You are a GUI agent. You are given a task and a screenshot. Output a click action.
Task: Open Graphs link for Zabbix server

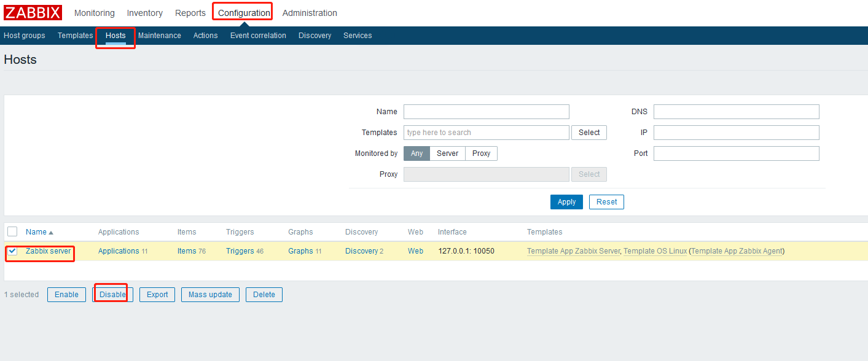tap(300, 251)
